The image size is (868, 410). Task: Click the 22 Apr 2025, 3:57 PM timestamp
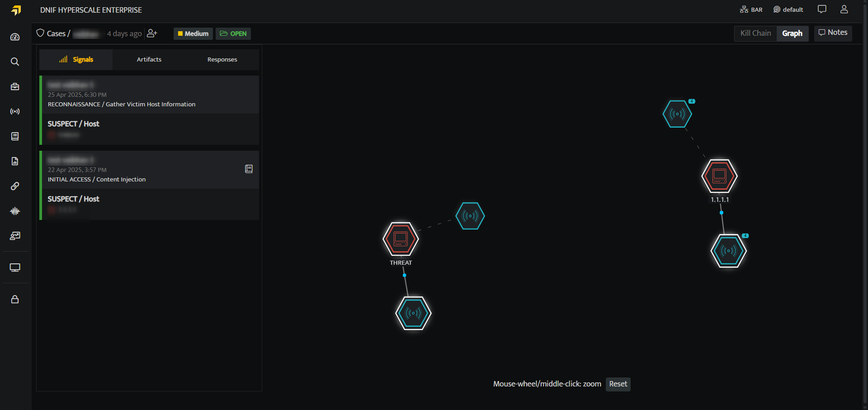(77, 170)
